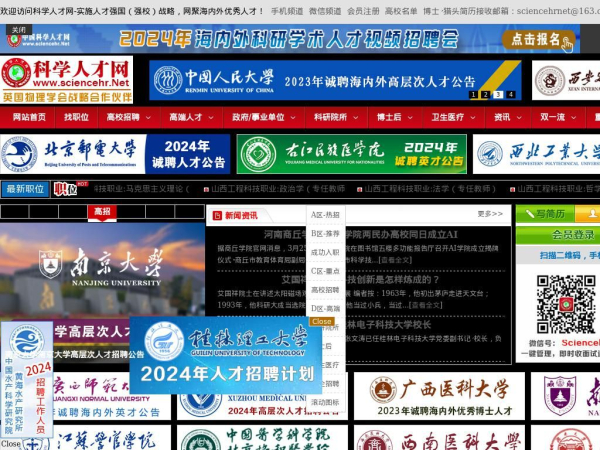Close the Guilin University popup ad

[322, 321]
